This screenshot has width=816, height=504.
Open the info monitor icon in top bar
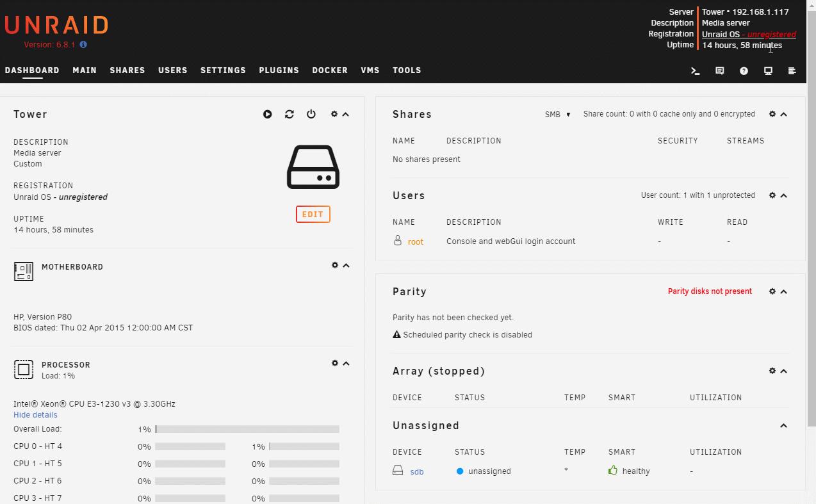pyautogui.click(x=768, y=71)
